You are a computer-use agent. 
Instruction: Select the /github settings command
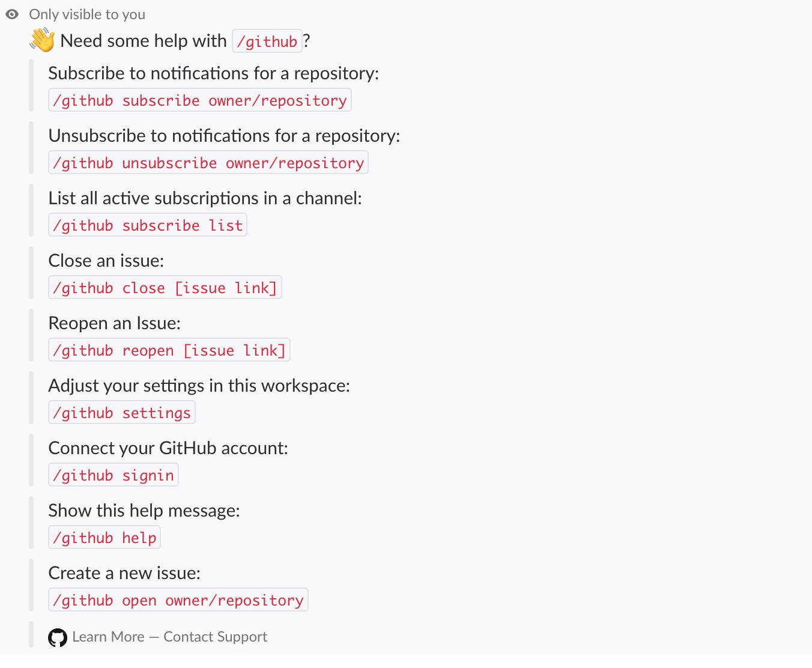tap(121, 413)
